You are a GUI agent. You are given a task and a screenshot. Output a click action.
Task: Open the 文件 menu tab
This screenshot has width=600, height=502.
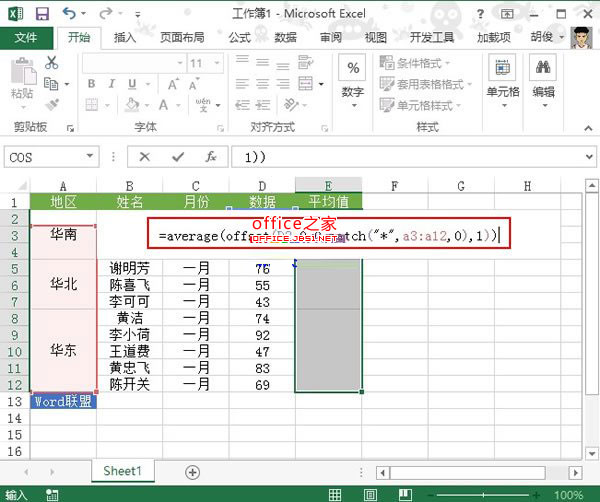pyautogui.click(x=26, y=37)
